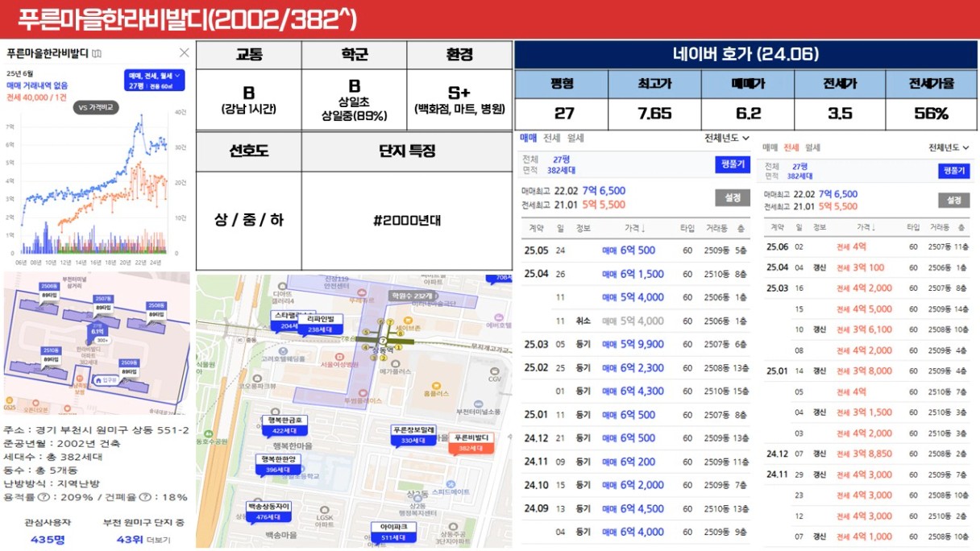Open the 매매, 전세, 월세 27평 dropdown
Image resolution: width=980 pixels, height=551 pixels.
click(x=155, y=80)
